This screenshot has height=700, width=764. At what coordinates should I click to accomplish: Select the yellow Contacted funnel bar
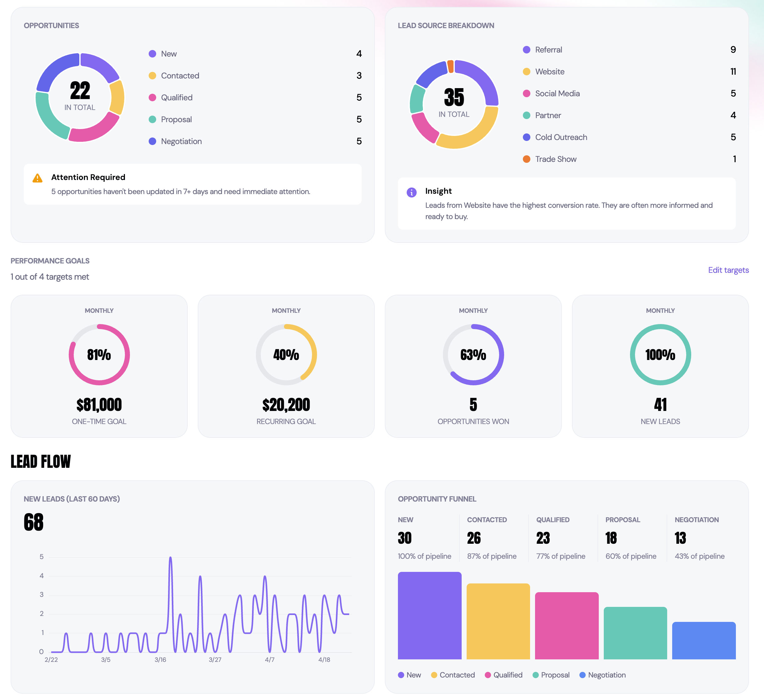coord(498,622)
